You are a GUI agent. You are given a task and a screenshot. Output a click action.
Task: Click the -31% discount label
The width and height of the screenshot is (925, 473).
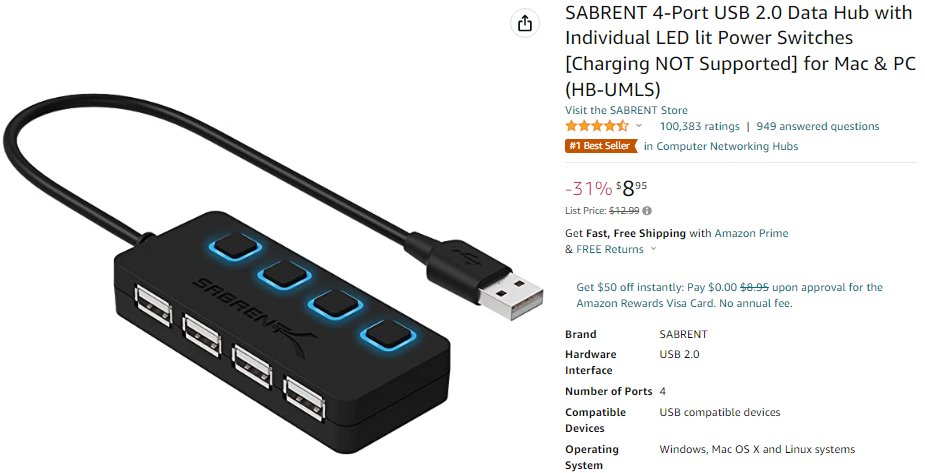[588, 188]
